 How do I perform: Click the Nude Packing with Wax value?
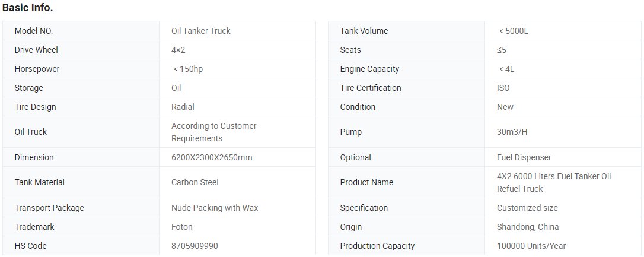point(215,208)
